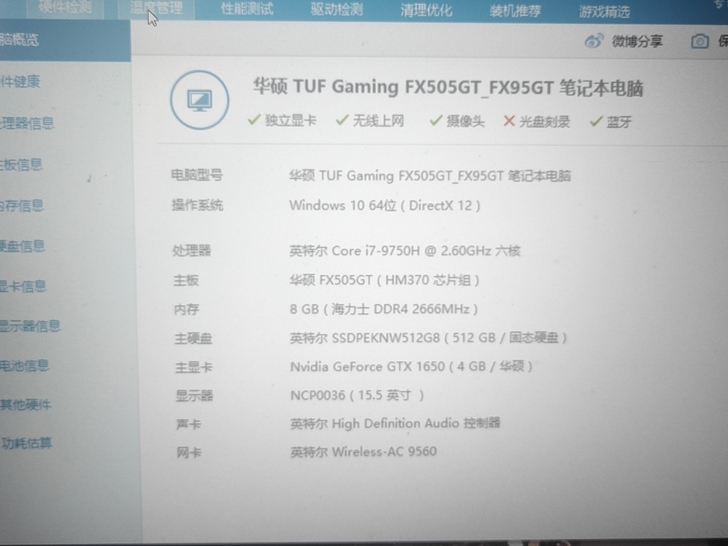Click the 操作系统 label
Viewport: 728px width, 546px height.
tap(197, 205)
